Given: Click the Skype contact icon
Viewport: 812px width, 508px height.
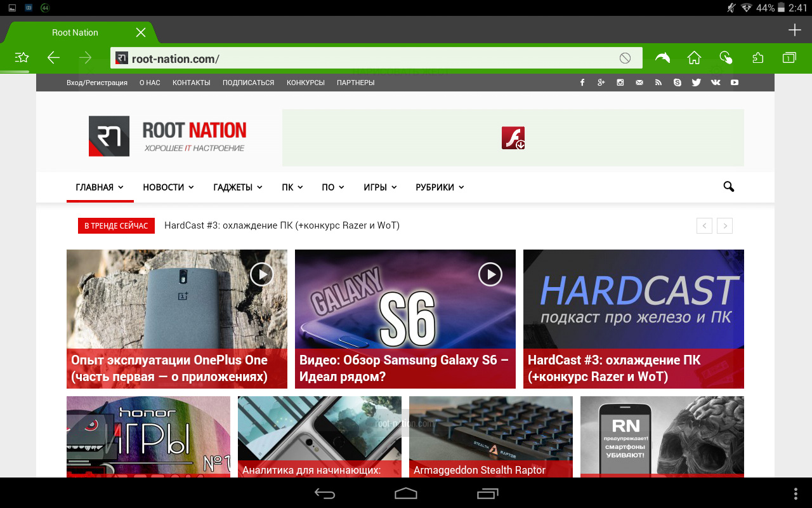Looking at the screenshot, I should [x=678, y=83].
